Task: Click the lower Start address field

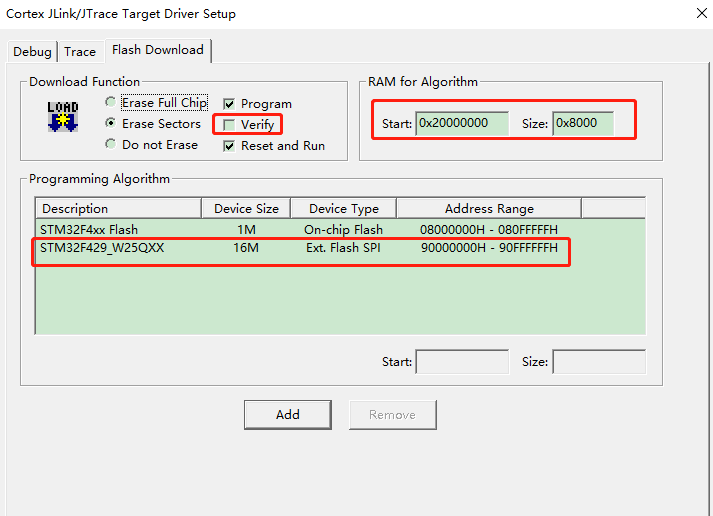Action: [462, 362]
